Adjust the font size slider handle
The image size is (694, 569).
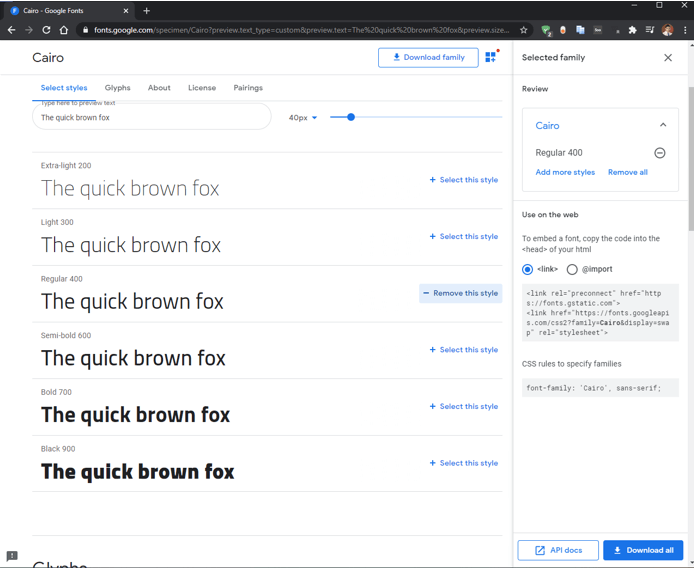pos(351,117)
